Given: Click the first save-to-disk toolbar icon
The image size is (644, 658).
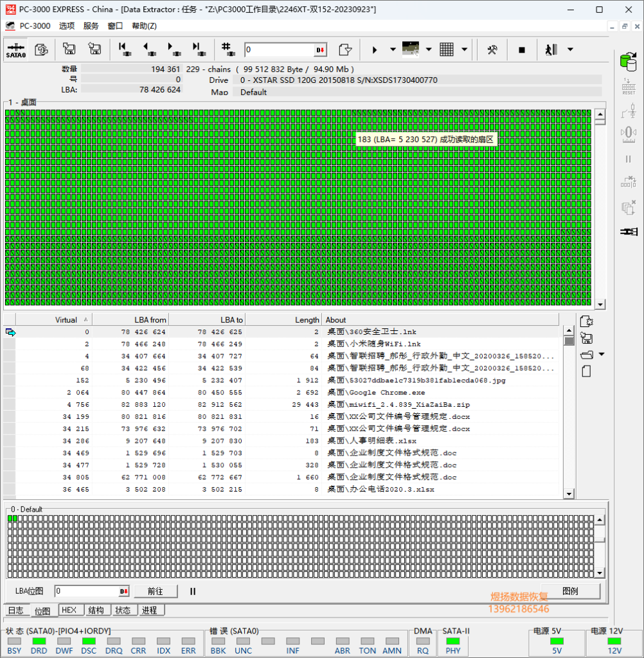Looking at the screenshot, I should (x=69, y=49).
